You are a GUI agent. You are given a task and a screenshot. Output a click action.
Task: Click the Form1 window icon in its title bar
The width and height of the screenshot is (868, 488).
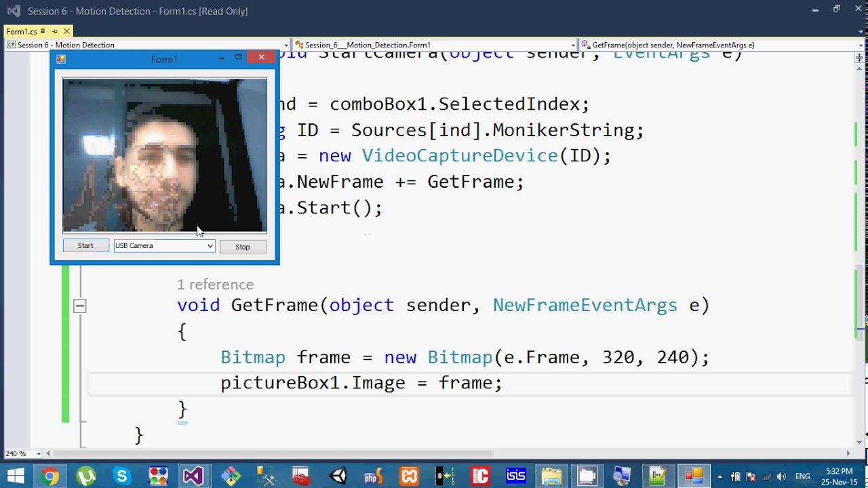[61, 59]
